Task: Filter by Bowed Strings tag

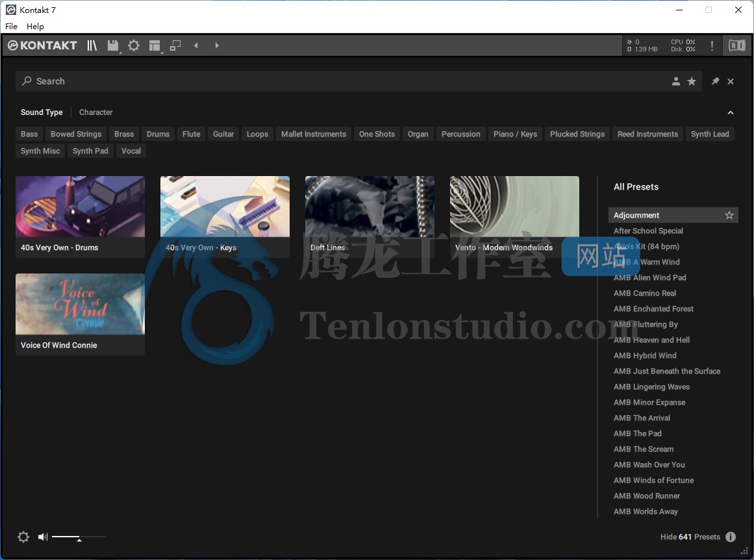Action: click(76, 134)
